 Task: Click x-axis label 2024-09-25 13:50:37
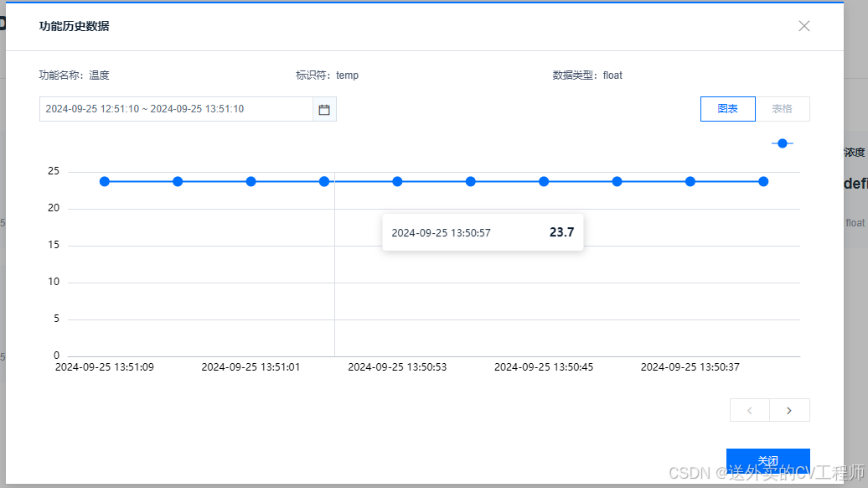[690, 366]
